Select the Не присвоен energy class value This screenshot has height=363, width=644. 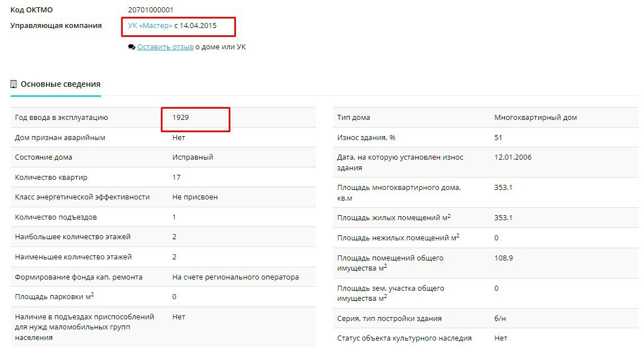coord(195,197)
